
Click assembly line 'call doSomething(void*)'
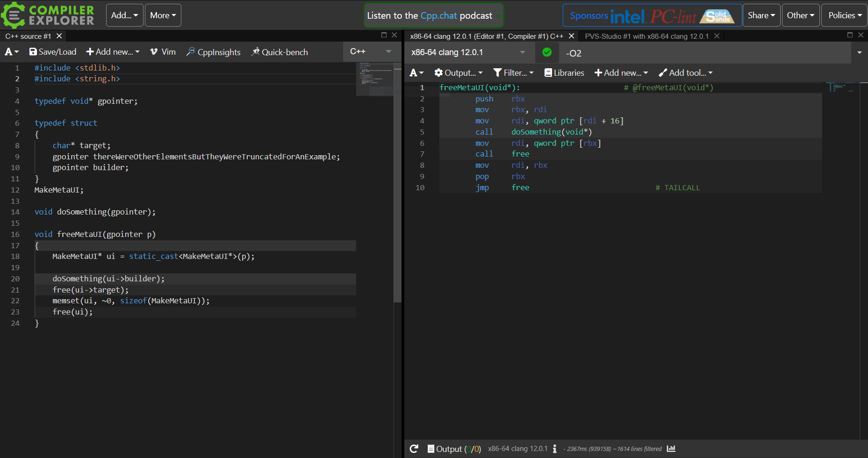(x=533, y=132)
